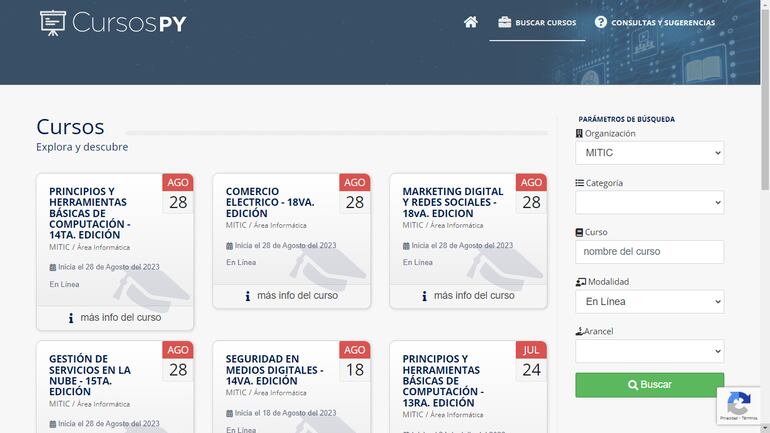This screenshot has width=770, height=433.
Task: Open the Buscar Cursos menu item
Action: [545, 22]
